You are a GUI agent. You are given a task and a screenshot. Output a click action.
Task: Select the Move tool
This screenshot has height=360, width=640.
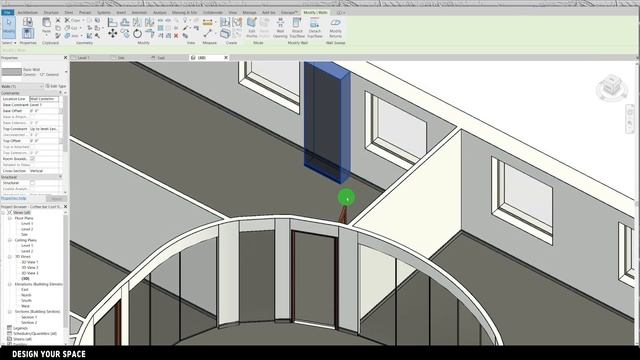pos(113,33)
